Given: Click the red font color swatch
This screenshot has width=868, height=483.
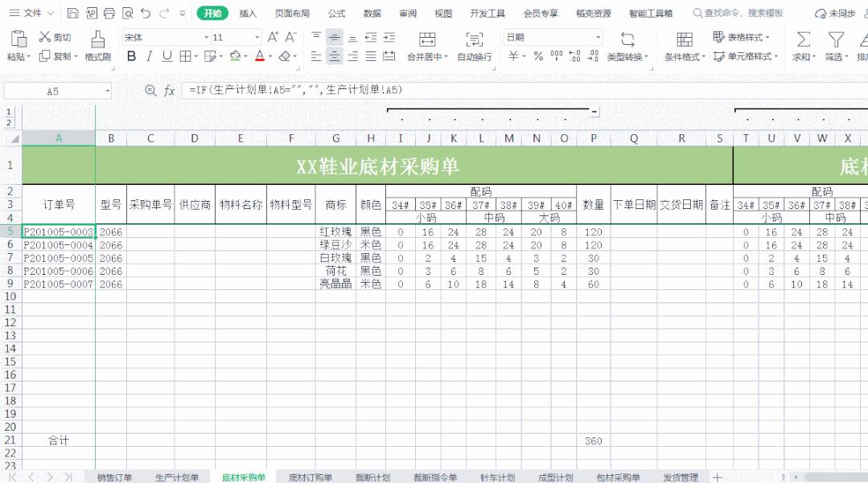Looking at the screenshot, I should click(260, 56).
